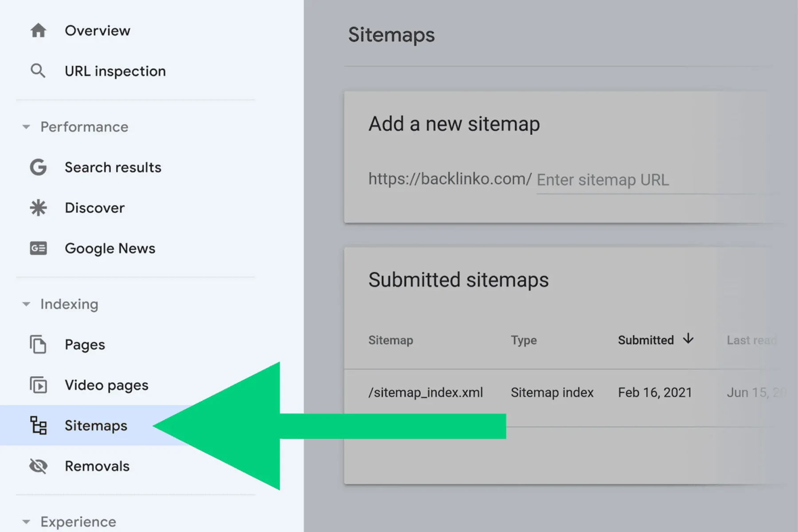The width and height of the screenshot is (798, 532).
Task: Click the Overview home icon
Action: [x=38, y=31]
